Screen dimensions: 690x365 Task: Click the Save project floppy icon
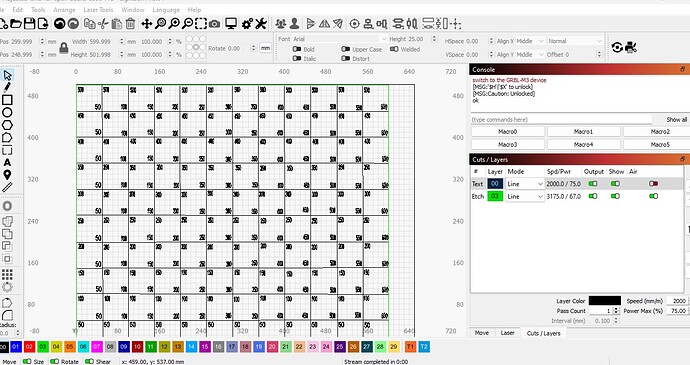pyautogui.click(x=29, y=24)
